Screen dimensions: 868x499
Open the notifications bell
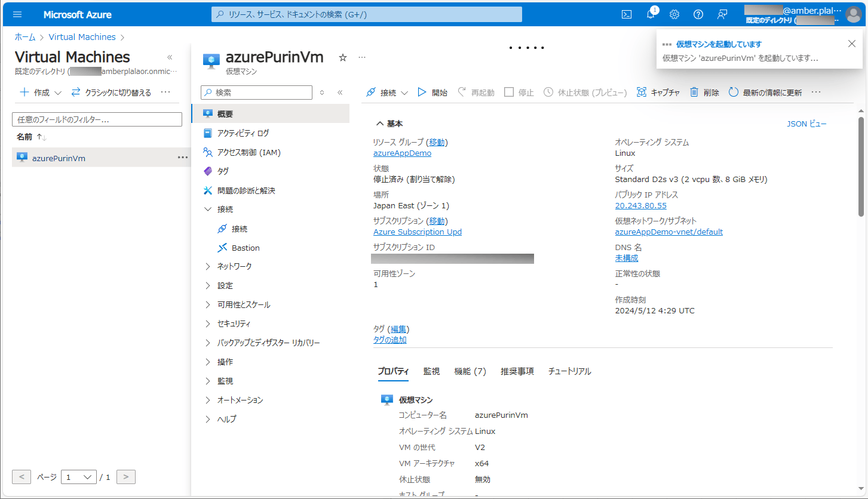[651, 14]
